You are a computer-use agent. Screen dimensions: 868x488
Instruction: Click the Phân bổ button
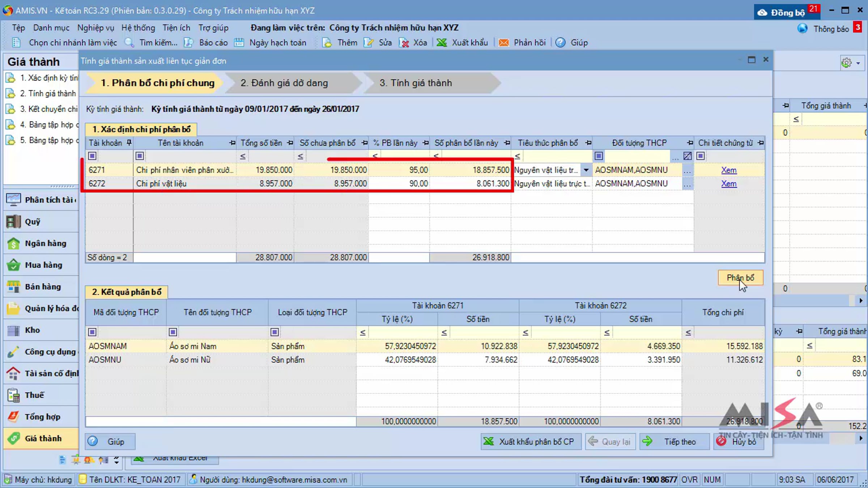[741, 278]
